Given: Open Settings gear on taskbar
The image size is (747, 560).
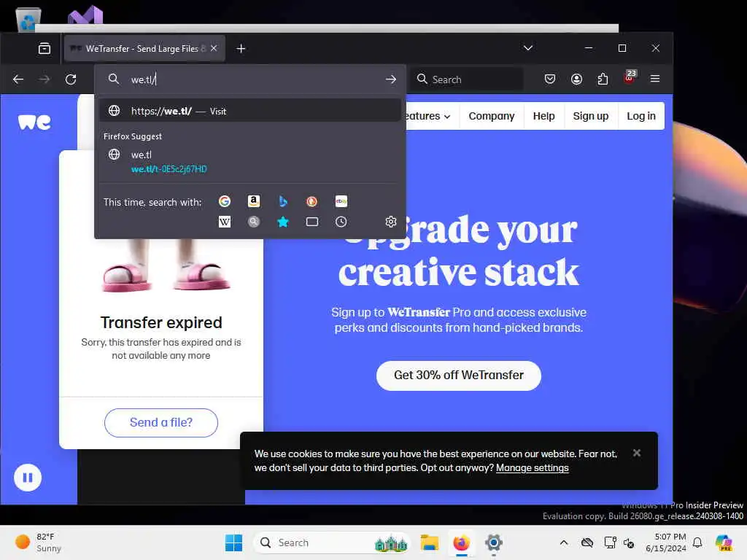Looking at the screenshot, I should (x=494, y=542).
